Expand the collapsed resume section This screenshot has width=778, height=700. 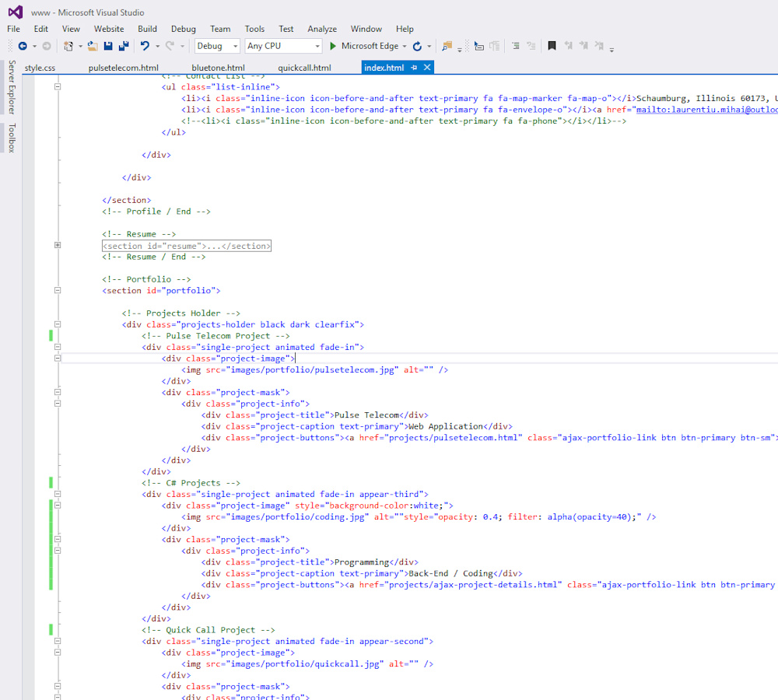[x=58, y=246]
